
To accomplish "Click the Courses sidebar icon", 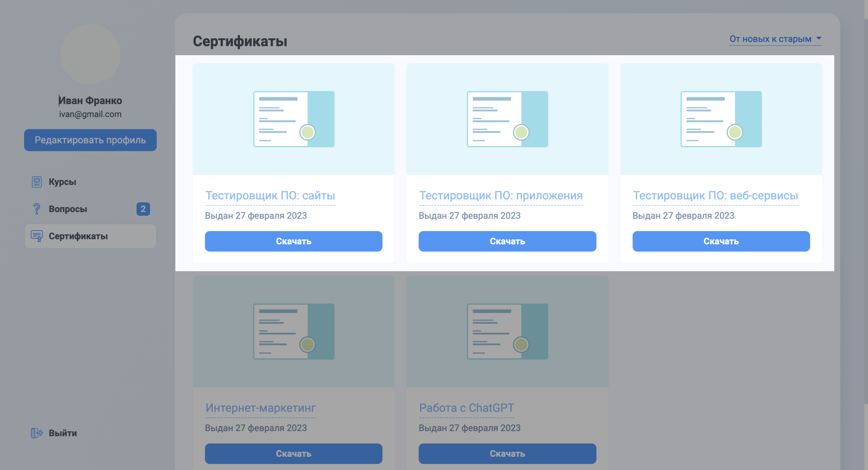I will [x=36, y=182].
